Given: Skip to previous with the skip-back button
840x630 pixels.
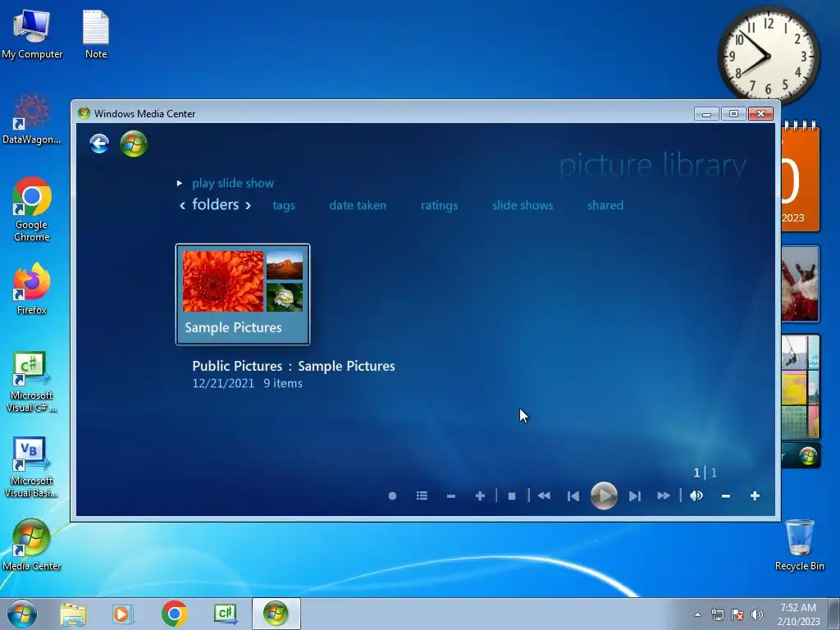Looking at the screenshot, I should pyautogui.click(x=573, y=496).
